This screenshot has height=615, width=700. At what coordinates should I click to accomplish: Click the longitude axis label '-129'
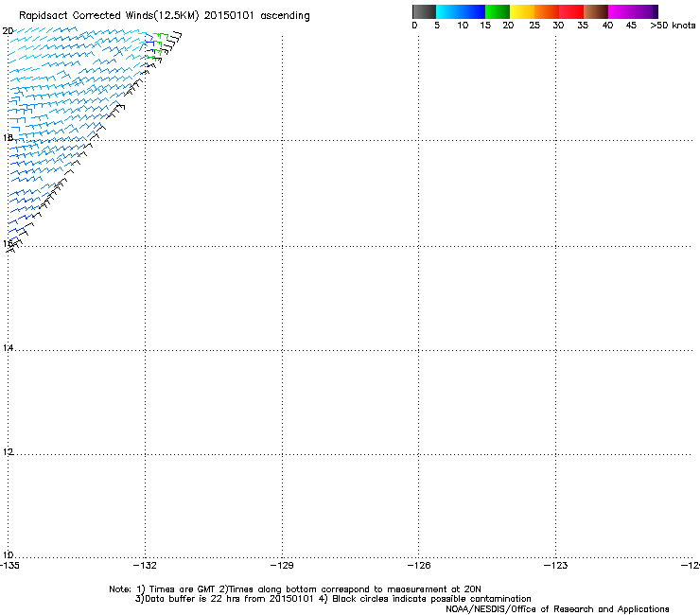(x=282, y=566)
